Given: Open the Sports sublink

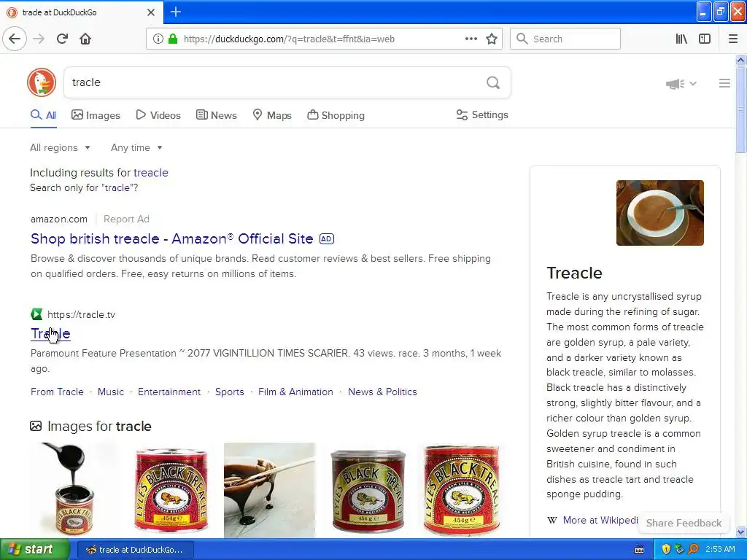Looking at the screenshot, I should (x=230, y=392).
